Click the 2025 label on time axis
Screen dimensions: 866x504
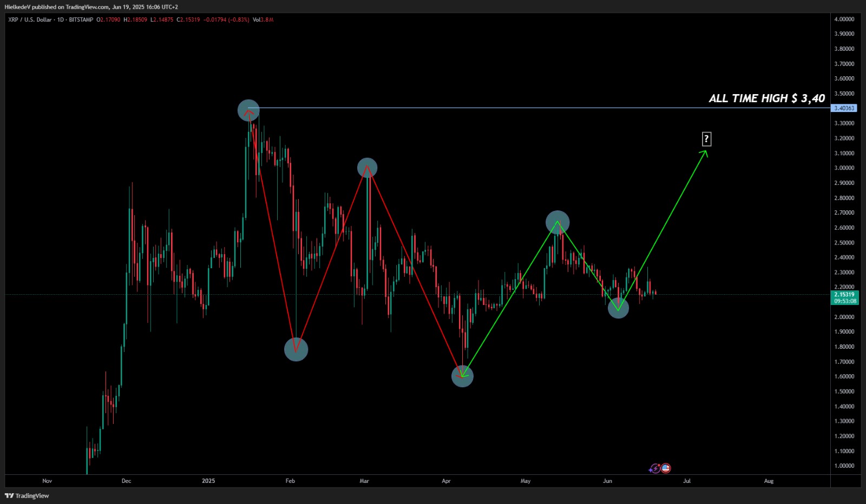tap(208, 481)
